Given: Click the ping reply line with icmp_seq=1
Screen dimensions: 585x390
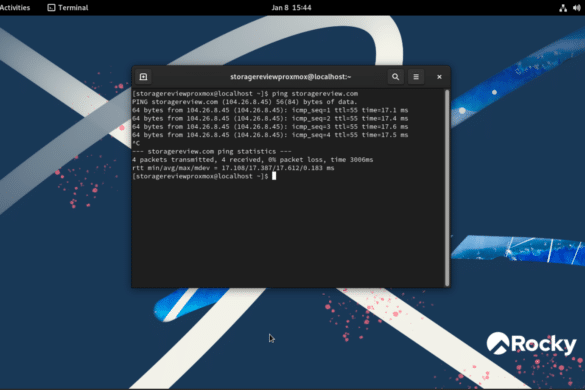Looking at the screenshot, I should (270, 110).
